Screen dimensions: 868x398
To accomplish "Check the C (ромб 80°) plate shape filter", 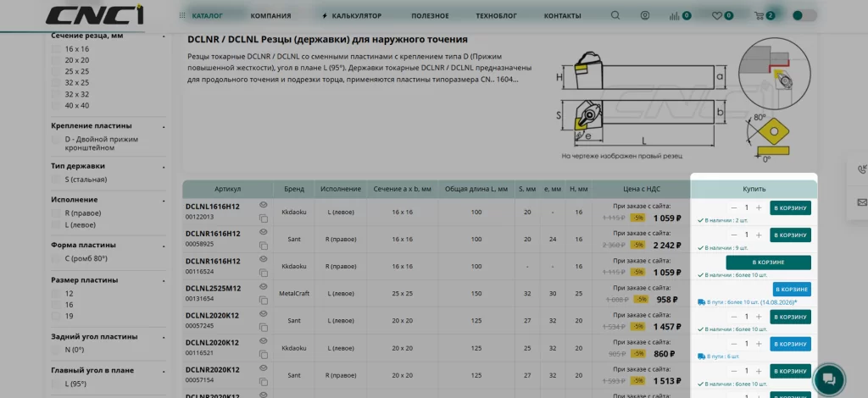I will 56,259.
